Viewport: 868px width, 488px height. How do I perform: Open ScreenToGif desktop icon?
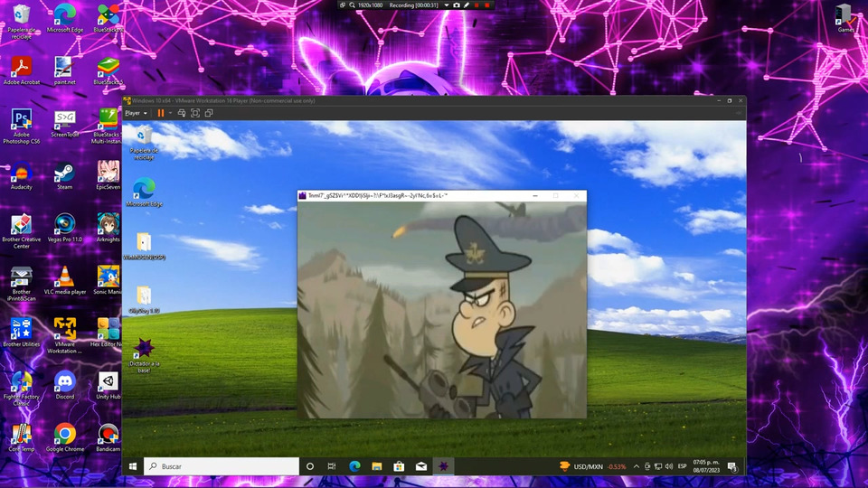click(65, 123)
